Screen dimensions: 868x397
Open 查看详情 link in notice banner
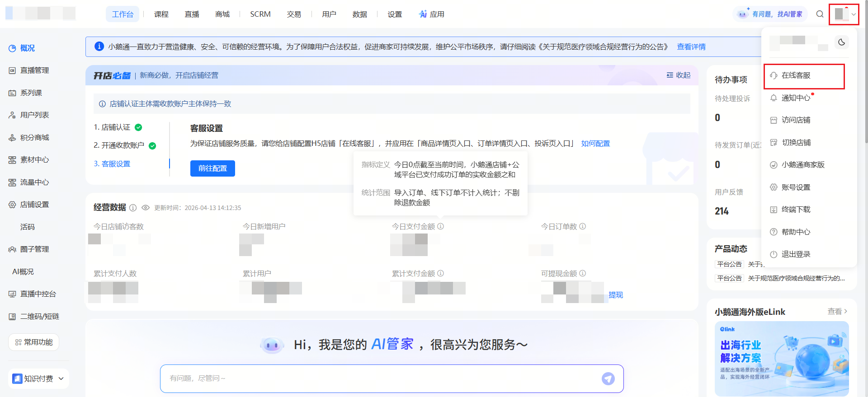pyautogui.click(x=691, y=47)
